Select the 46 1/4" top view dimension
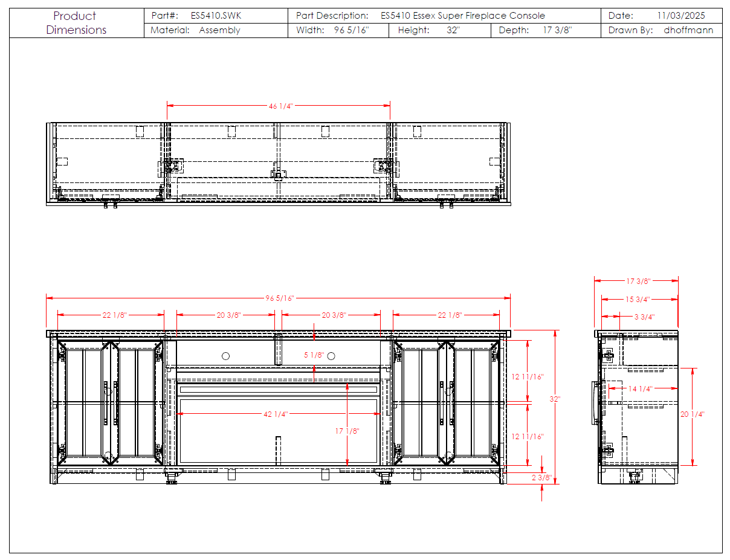730x560 pixels. pyautogui.click(x=280, y=106)
